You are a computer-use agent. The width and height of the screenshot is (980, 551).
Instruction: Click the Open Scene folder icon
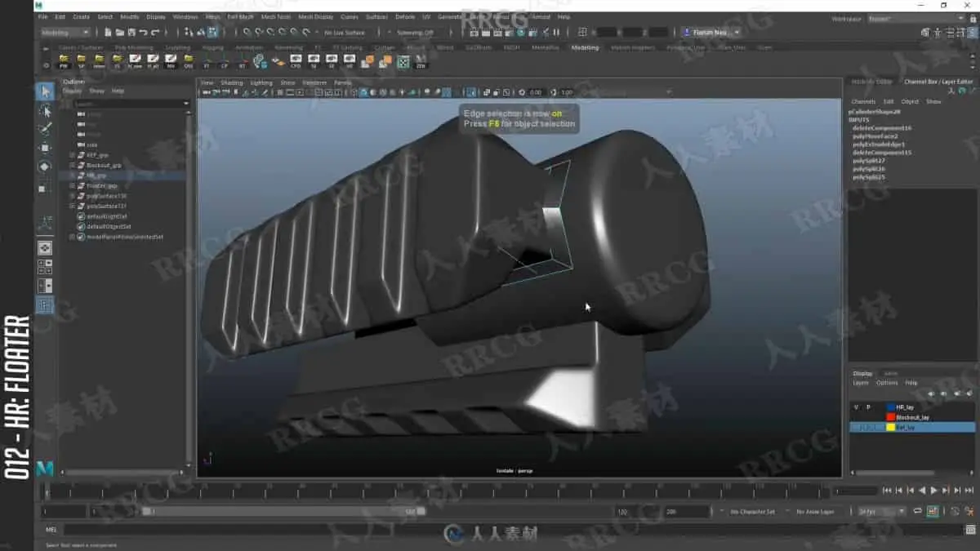coord(119,33)
